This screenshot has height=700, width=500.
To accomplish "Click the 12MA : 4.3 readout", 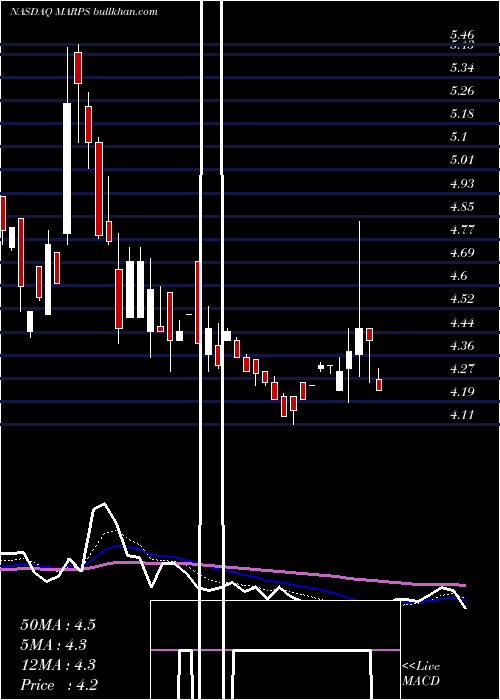I will click(x=58, y=665).
